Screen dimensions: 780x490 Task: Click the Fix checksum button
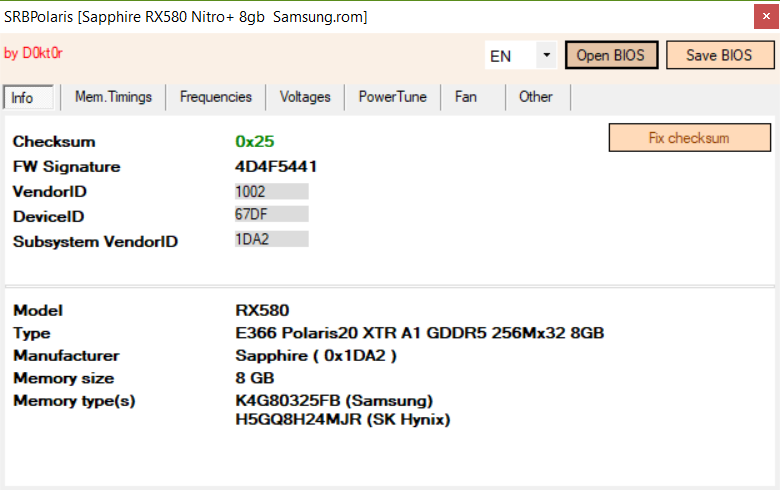click(689, 138)
